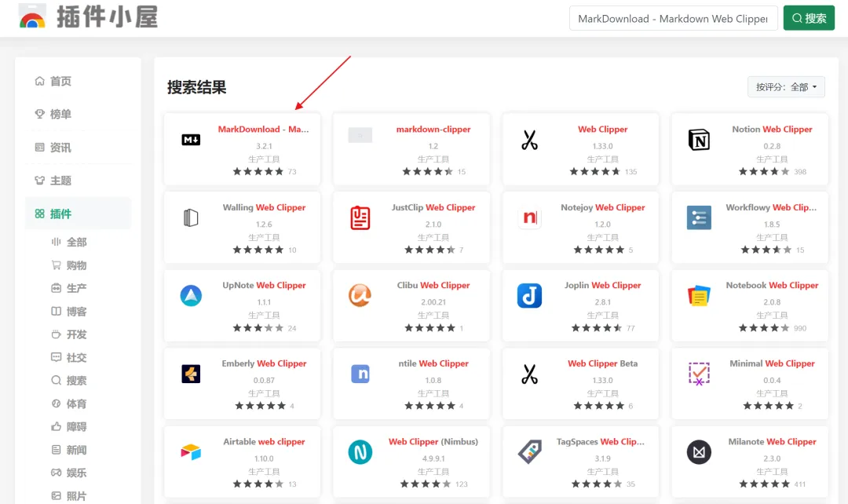Open the Walling Web Clipper title link
The image size is (848, 504).
(x=264, y=207)
